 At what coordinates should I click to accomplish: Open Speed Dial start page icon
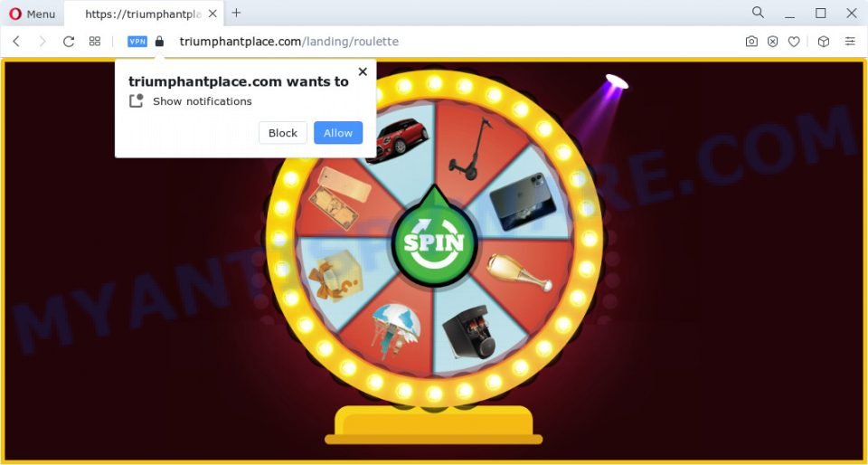click(x=95, y=42)
